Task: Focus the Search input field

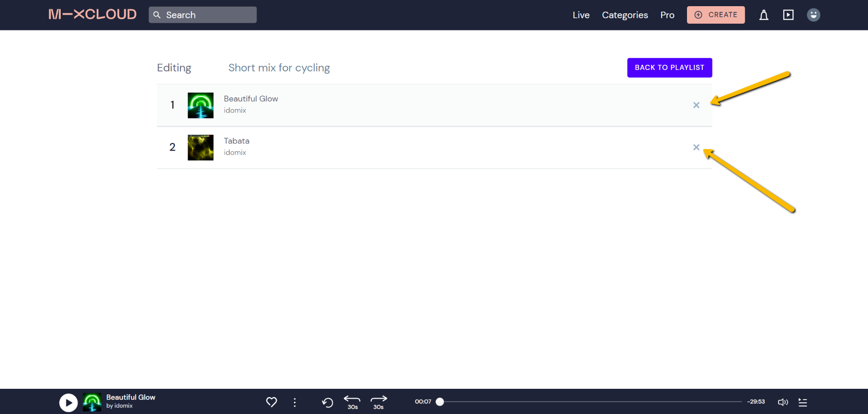Action: pos(208,15)
